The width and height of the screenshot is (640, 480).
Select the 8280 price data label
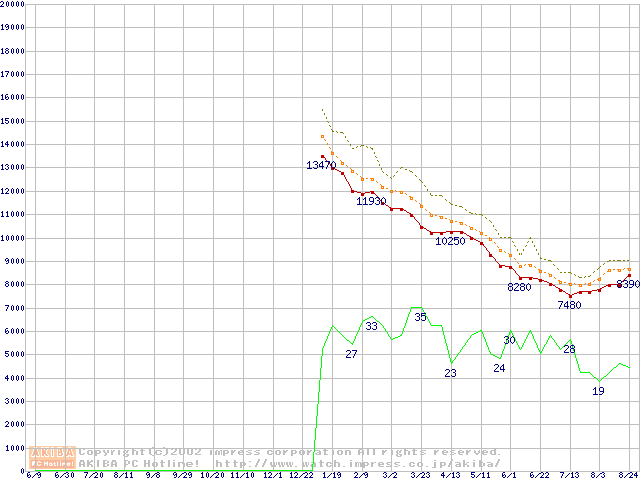click(x=519, y=287)
